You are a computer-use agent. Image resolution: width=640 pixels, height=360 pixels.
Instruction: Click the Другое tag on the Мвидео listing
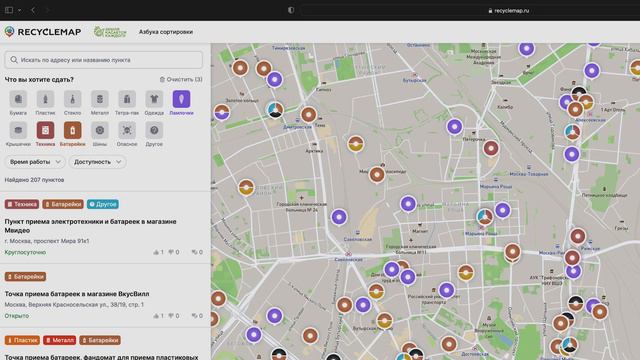click(x=103, y=204)
